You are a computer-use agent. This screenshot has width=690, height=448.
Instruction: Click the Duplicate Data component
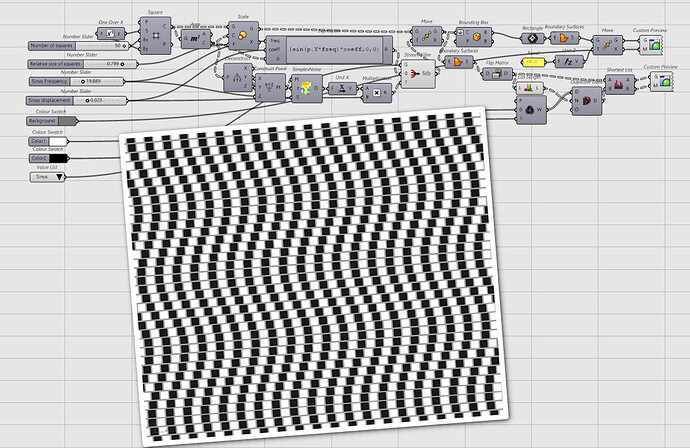click(x=586, y=101)
